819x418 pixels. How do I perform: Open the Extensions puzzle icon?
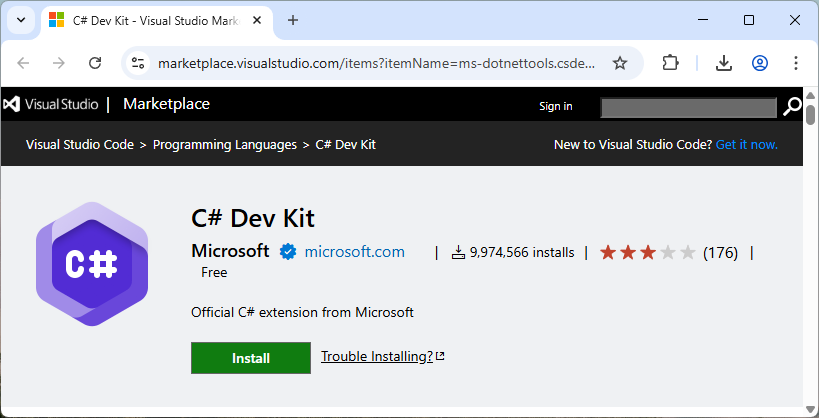click(670, 63)
